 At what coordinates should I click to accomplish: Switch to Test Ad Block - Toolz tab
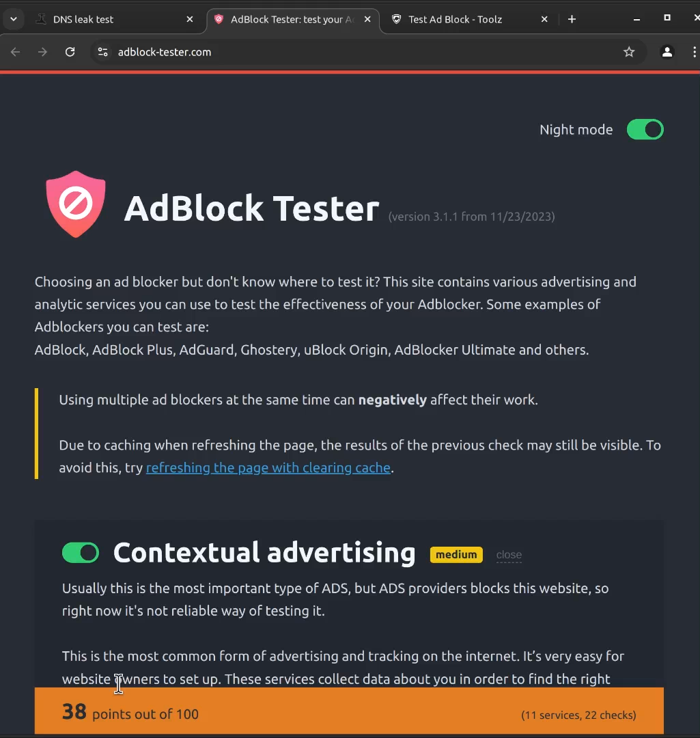[x=468, y=19]
